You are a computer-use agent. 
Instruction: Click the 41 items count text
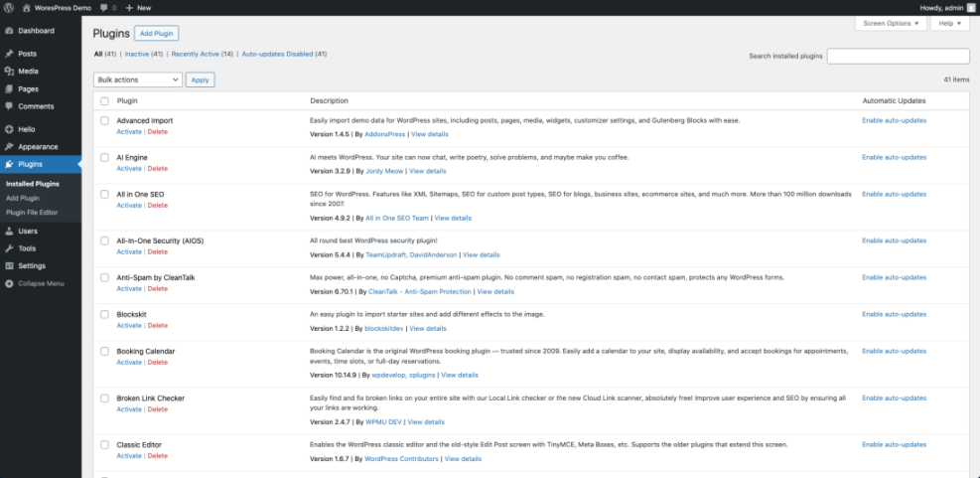[957, 80]
